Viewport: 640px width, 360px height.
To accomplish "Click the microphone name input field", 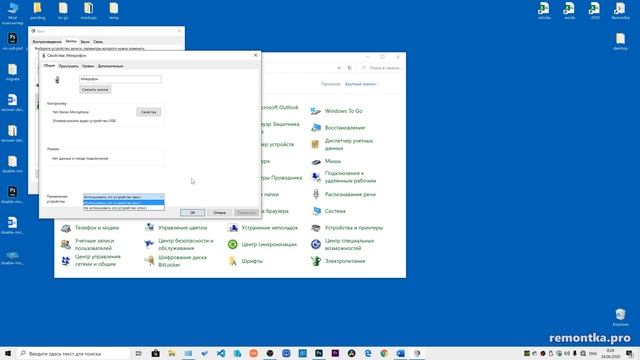I will [x=120, y=79].
